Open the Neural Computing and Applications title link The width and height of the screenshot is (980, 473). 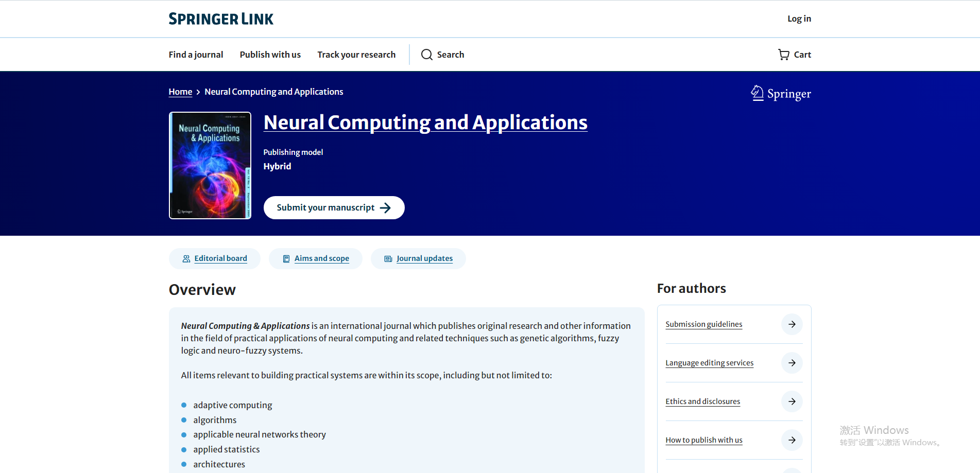pos(425,122)
